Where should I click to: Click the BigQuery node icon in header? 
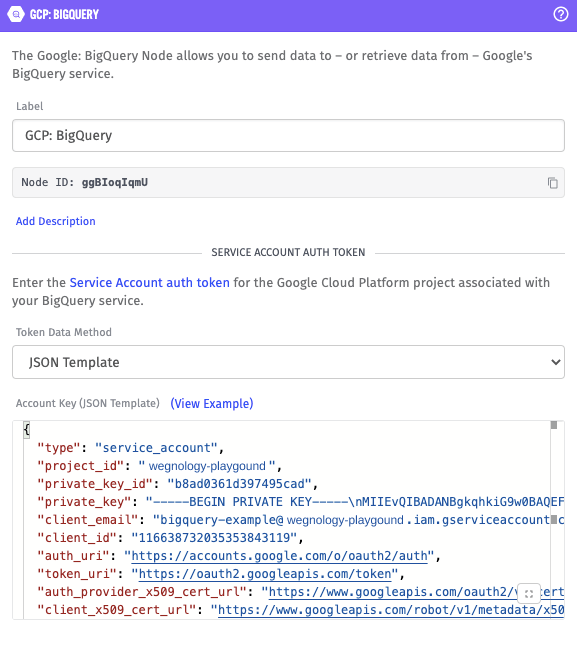click(x=16, y=15)
